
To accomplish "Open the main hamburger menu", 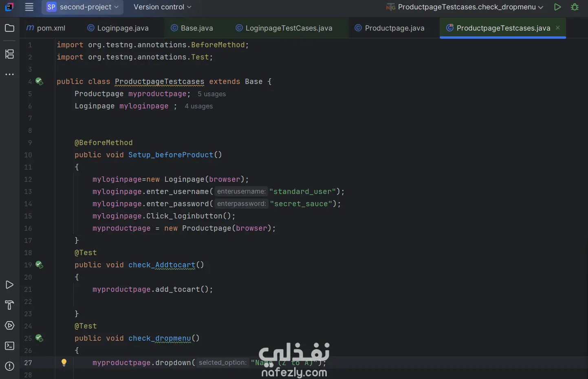I will click(29, 7).
